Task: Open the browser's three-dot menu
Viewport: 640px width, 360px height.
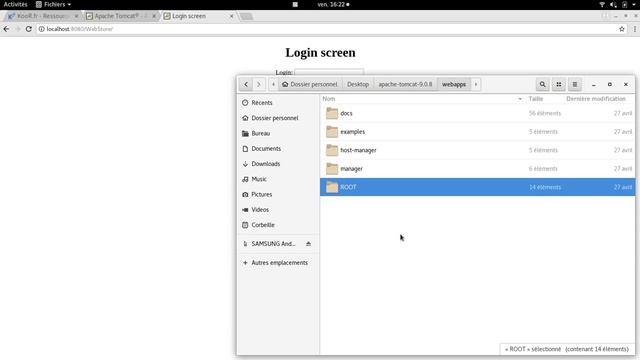Action: pyautogui.click(x=635, y=29)
